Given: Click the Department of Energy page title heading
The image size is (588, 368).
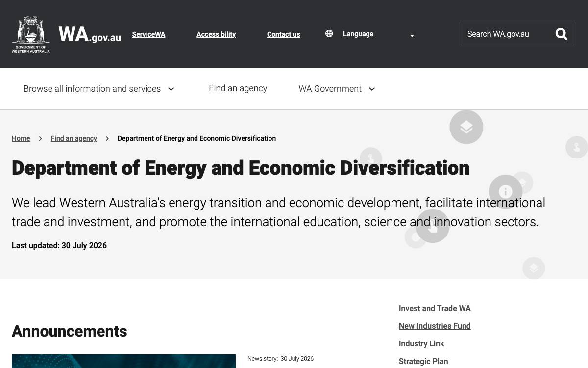Looking at the screenshot, I should pyautogui.click(x=241, y=168).
